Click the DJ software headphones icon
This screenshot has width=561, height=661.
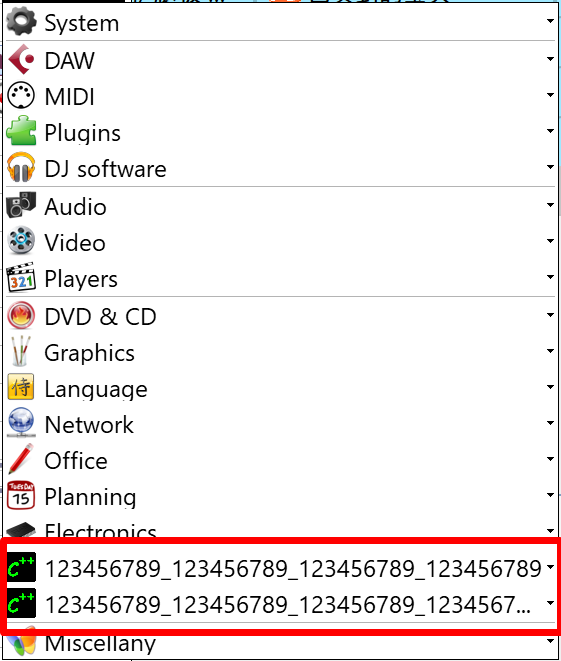pyautogui.click(x=21, y=168)
